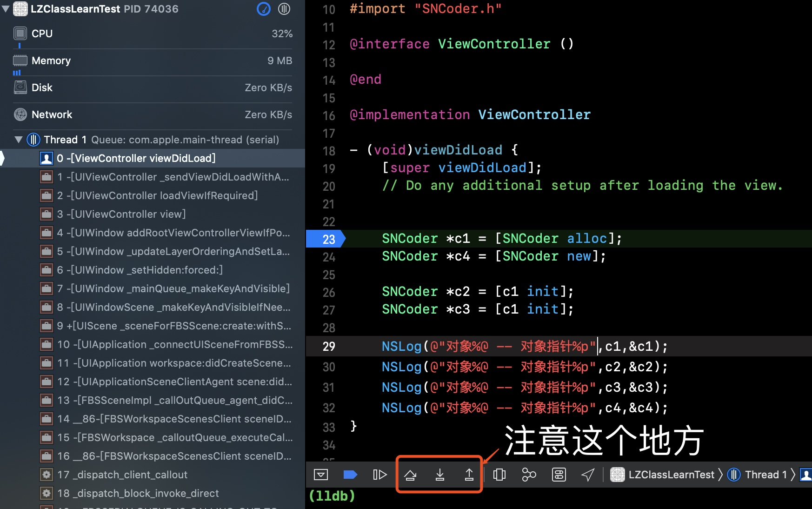Continue program execution
This screenshot has height=509, width=812.
(379, 475)
